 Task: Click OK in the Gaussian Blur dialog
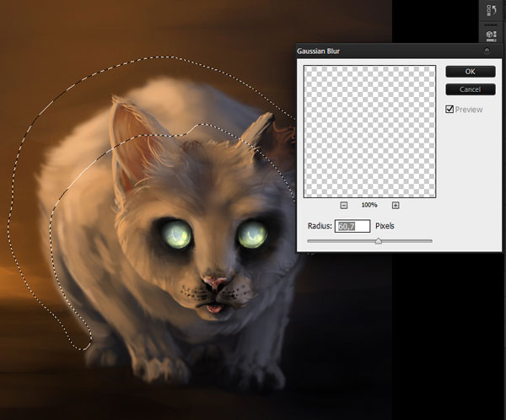tap(471, 72)
